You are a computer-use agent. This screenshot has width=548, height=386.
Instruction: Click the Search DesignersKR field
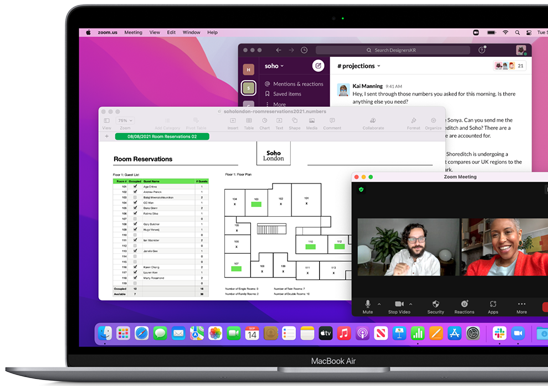point(392,50)
